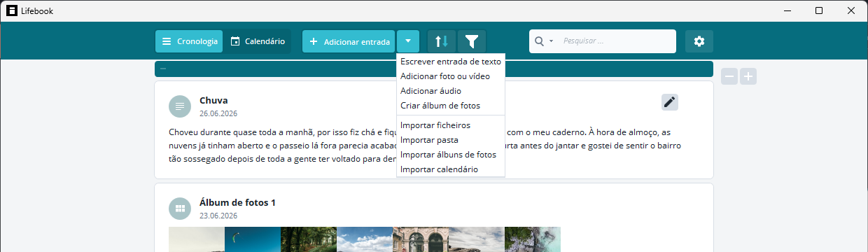Screen dimensions: 868x252
Task: Select Importar álbuns de fotos
Action: [450, 155]
